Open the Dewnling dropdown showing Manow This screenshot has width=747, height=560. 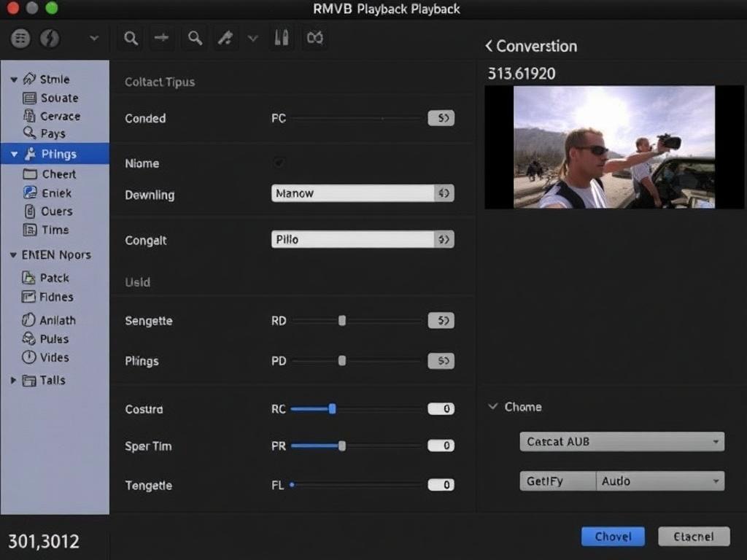coord(363,193)
